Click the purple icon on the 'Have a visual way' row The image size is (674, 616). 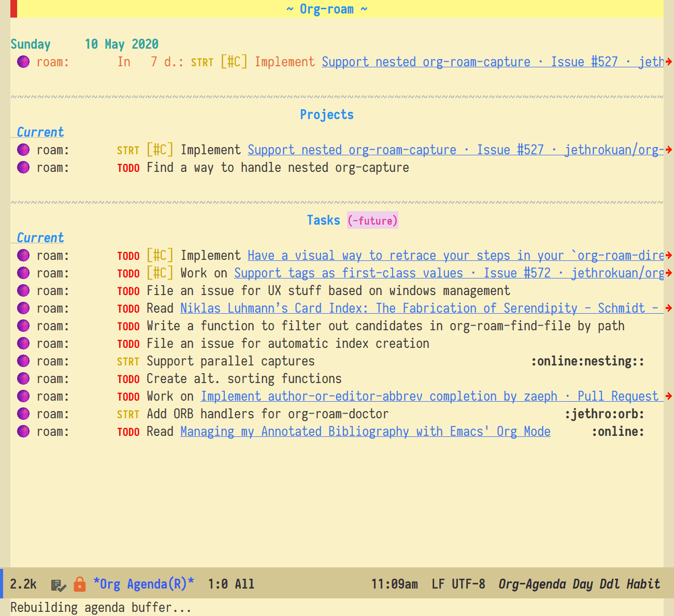(23, 256)
